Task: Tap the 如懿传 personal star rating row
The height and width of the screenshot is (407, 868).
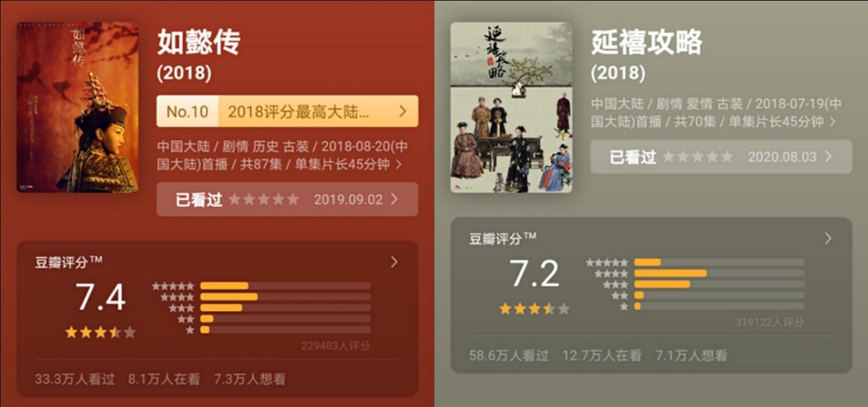Action: [x=264, y=200]
